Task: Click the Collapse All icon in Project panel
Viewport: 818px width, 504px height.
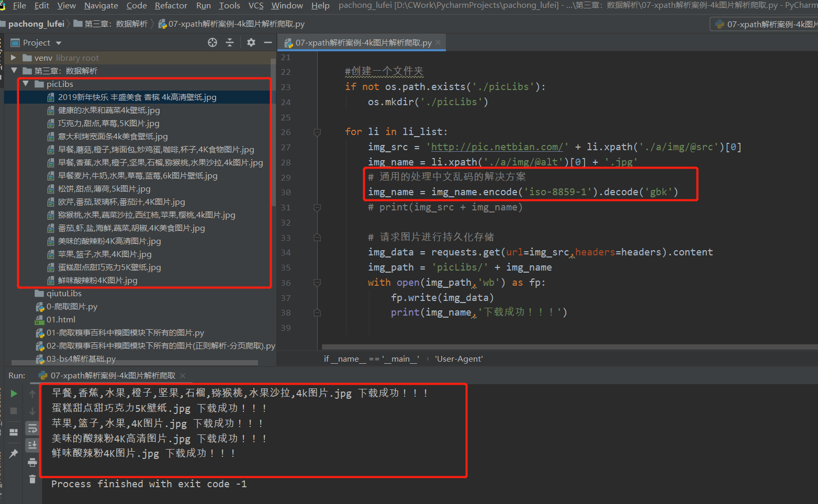Action: tap(230, 42)
